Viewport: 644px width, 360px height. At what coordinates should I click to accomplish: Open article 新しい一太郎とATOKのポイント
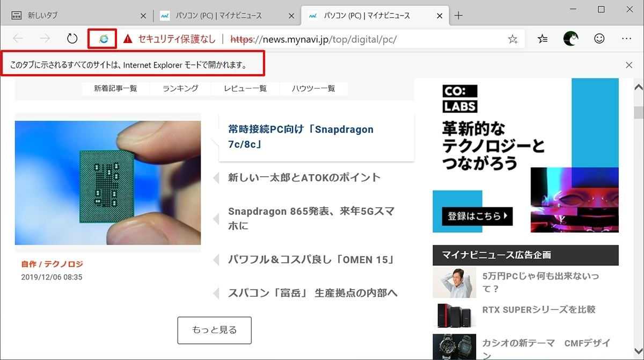pos(304,177)
